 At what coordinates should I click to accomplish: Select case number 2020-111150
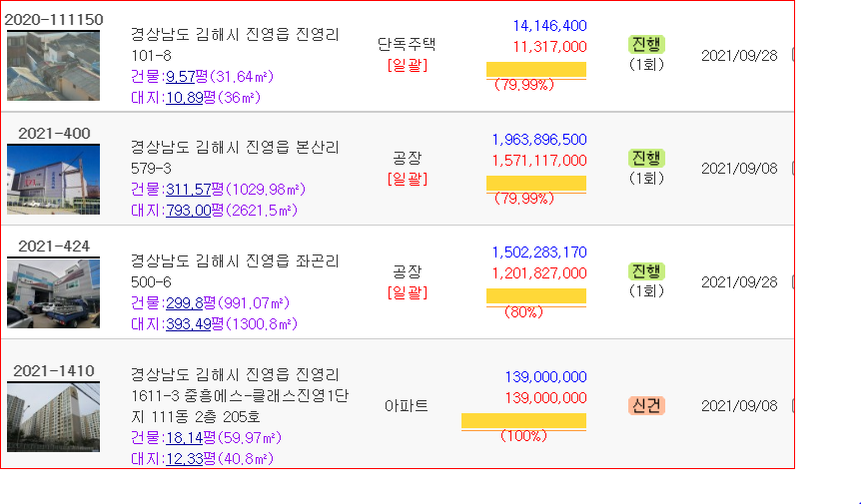[x=54, y=20]
